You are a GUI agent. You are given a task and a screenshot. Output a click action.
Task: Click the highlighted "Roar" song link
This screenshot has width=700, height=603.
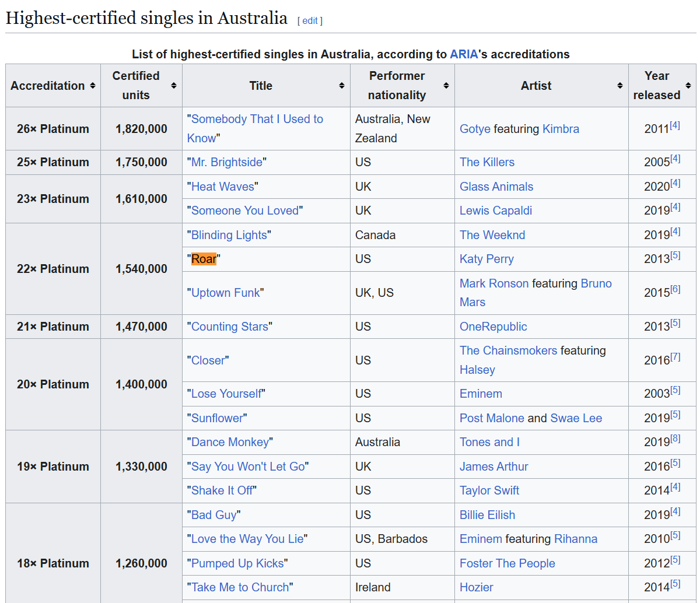204,259
